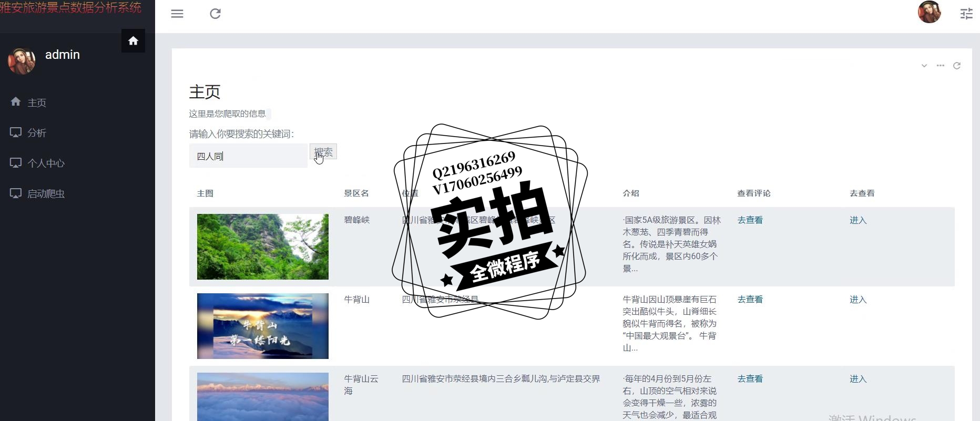Click the 个人中心 monitor icon in sidebar
Viewport: 980px width, 421px height.
pos(16,162)
